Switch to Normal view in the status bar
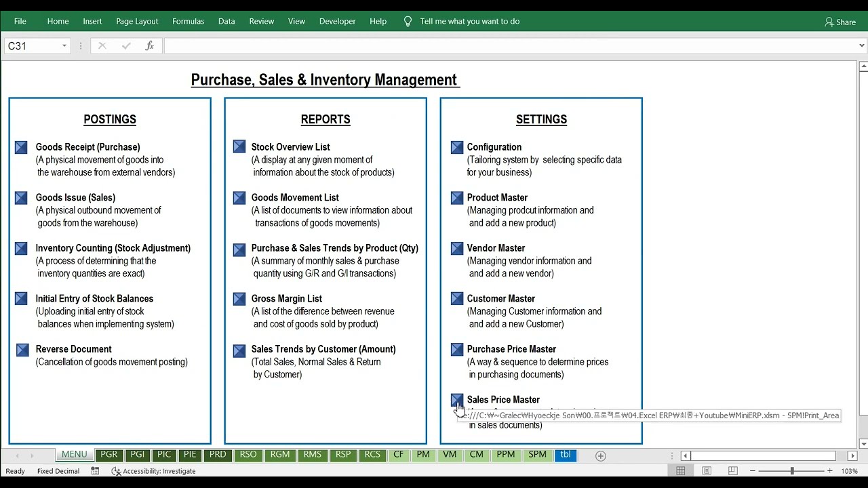This screenshot has height=488, width=868. point(681,471)
